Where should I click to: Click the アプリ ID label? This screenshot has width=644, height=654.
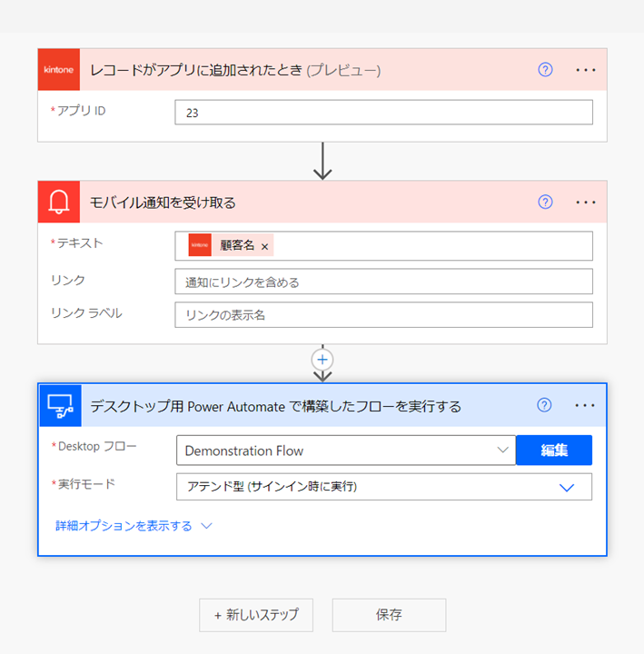pos(82,111)
